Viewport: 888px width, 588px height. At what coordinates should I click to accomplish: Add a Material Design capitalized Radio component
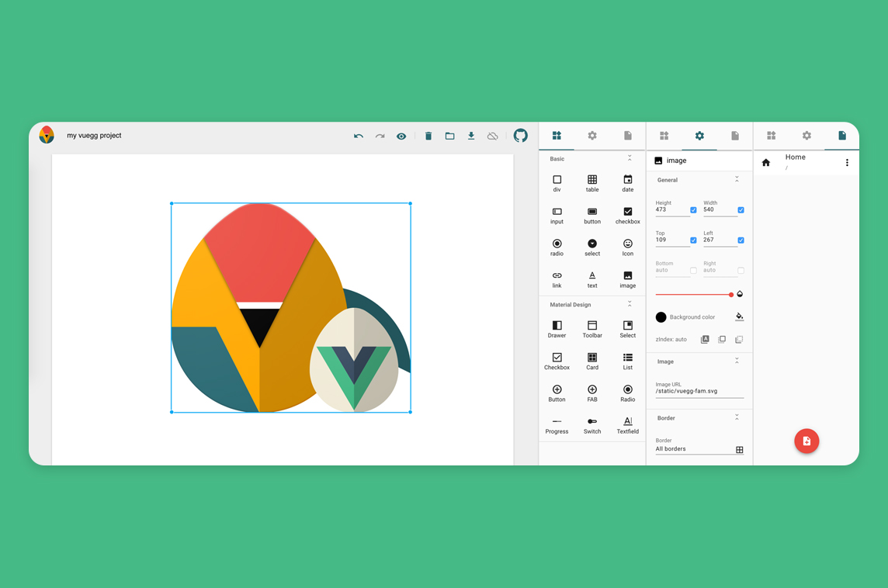point(627,393)
